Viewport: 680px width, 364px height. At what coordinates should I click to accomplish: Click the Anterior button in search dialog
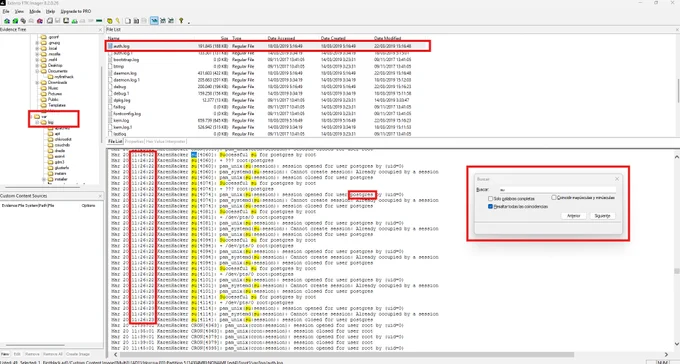[573, 216]
